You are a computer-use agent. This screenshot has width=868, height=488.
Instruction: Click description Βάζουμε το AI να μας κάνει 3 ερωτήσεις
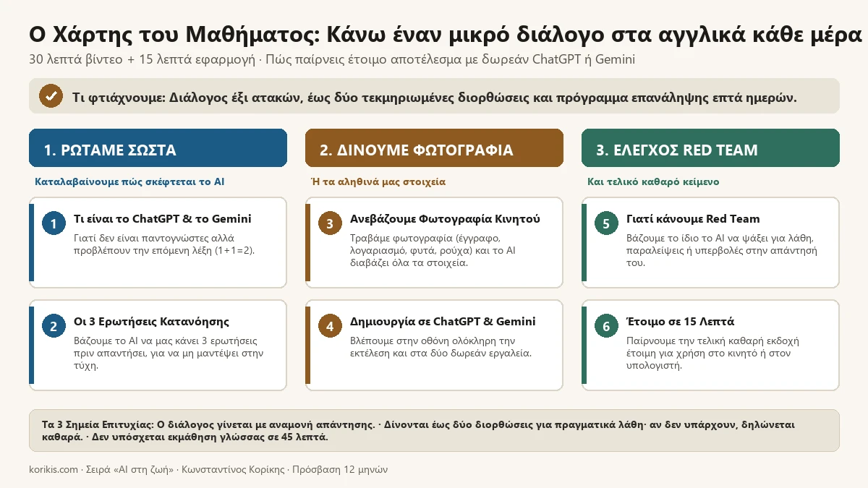tap(169, 353)
